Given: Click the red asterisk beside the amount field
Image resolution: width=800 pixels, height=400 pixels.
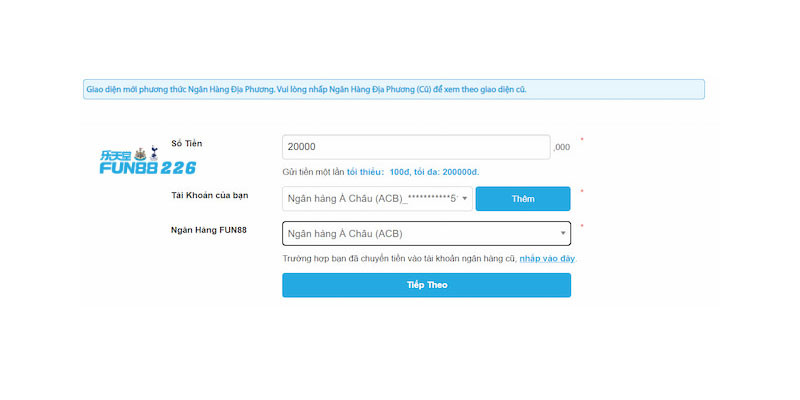Looking at the screenshot, I should pyautogui.click(x=582, y=141).
